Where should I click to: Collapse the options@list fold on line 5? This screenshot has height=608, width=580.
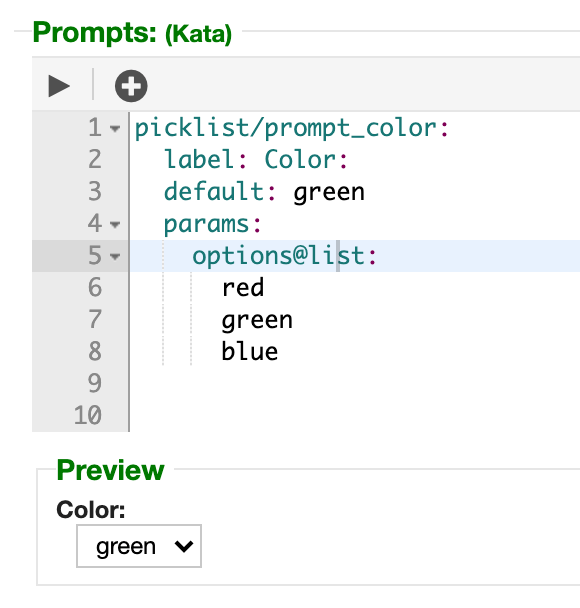115,256
